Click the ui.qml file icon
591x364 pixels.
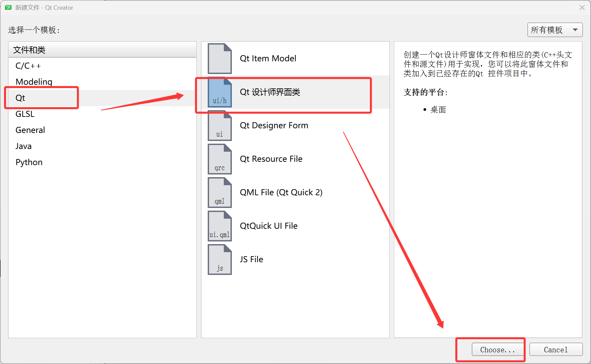(x=220, y=226)
